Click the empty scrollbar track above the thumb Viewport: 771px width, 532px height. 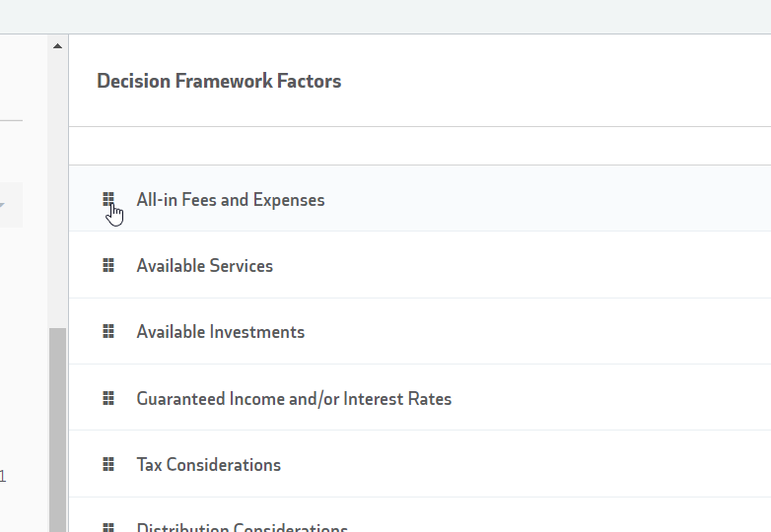pyautogui.click(x=57, y=187)
